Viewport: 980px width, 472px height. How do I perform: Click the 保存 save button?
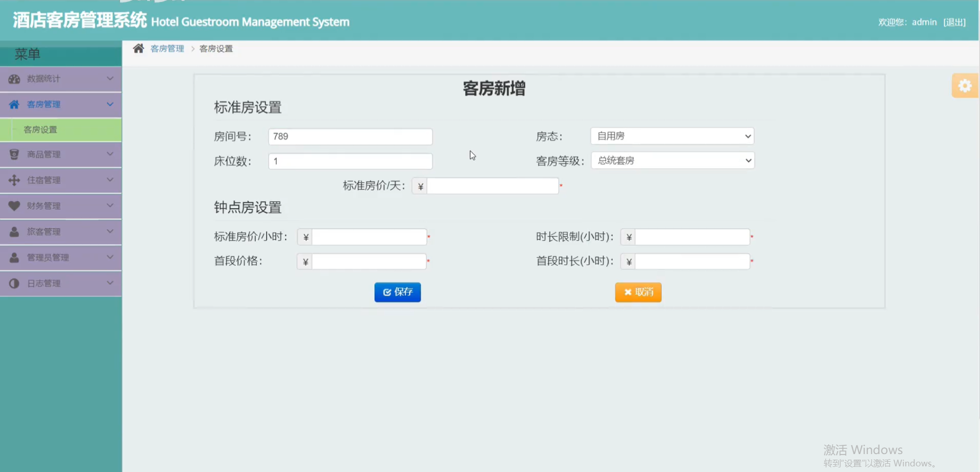pos(398,292)
